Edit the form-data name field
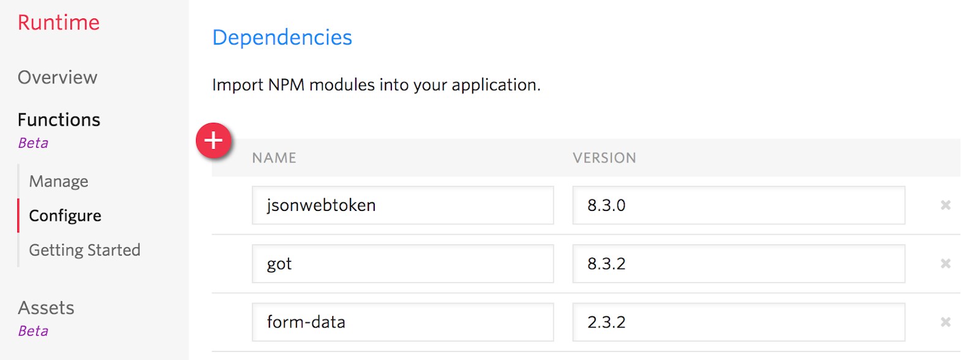The height and width of the screenshot is (360, 980). coord(403,322)
